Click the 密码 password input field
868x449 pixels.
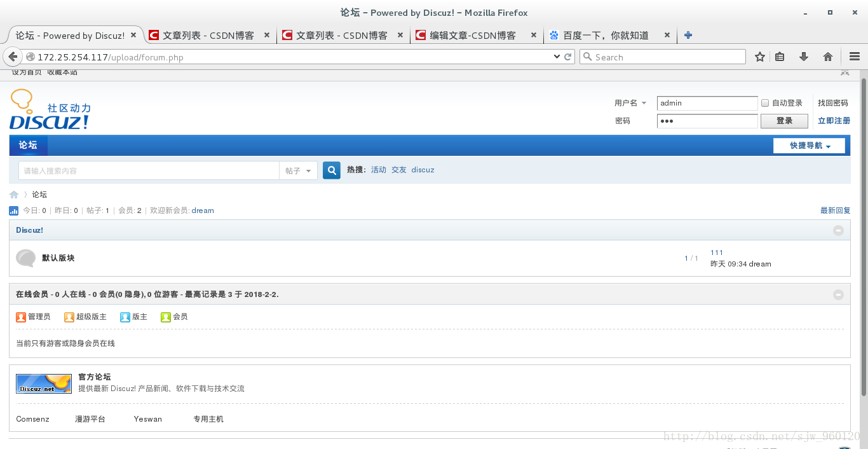[707, 121]
